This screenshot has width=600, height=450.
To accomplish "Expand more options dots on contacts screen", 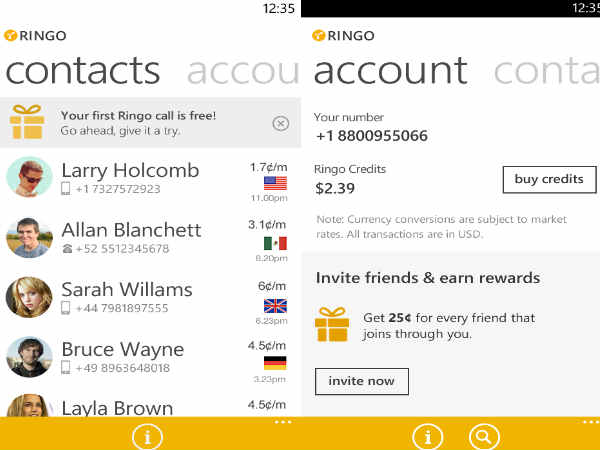I will (x=283, y=422).
